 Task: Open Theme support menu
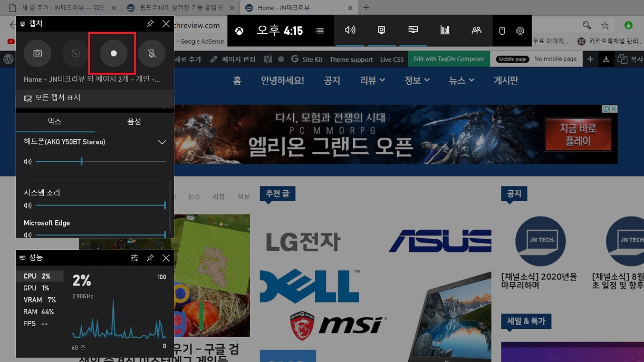(351, 59)
